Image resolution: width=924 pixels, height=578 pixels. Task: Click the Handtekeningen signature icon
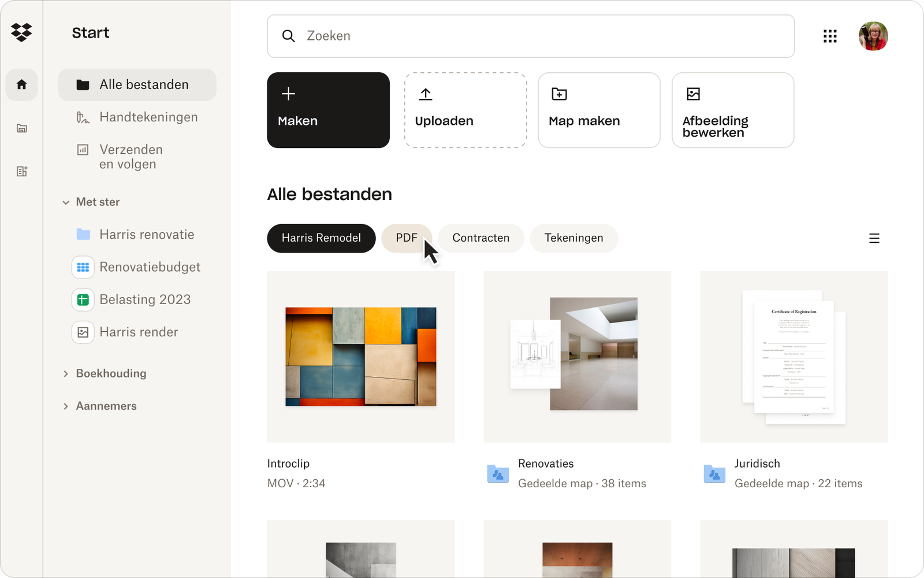(84, 117)
